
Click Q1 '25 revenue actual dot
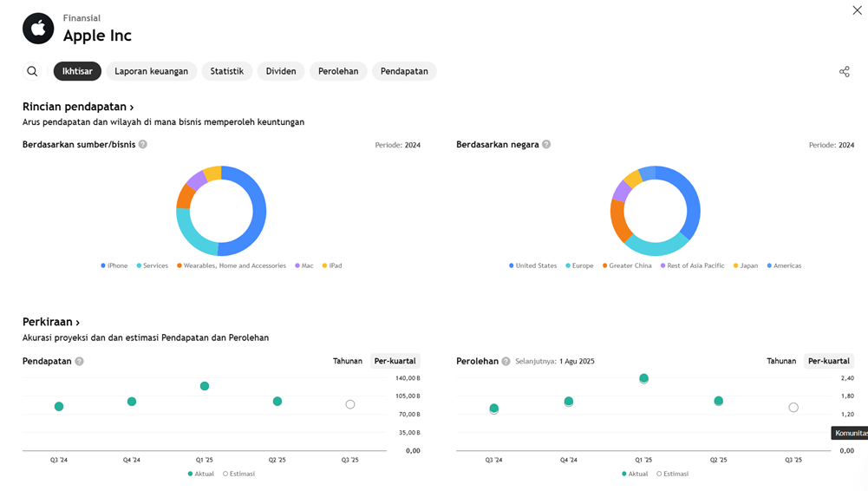205,386
